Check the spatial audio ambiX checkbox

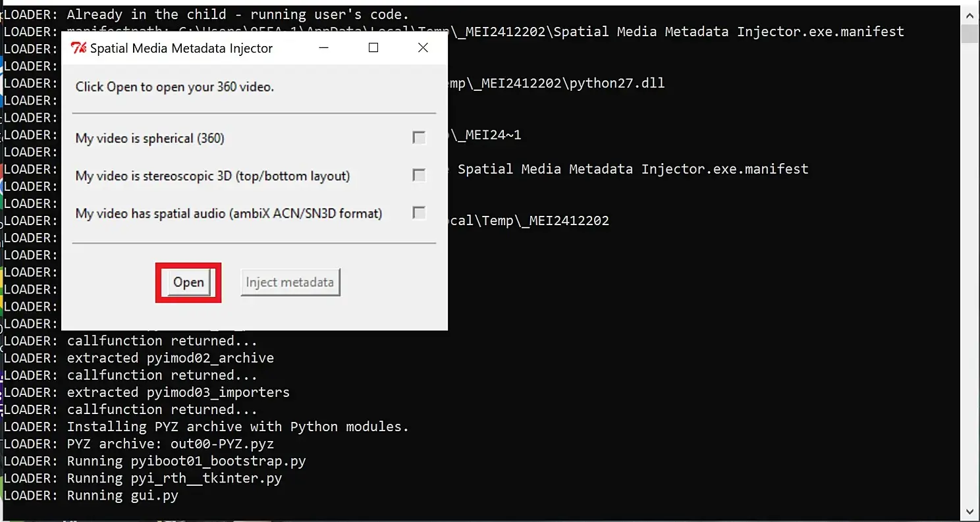(x=419, y=213)
